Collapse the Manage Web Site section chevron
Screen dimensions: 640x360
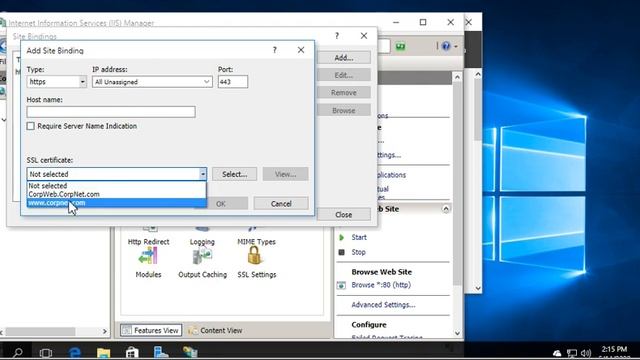coord(446,209)
